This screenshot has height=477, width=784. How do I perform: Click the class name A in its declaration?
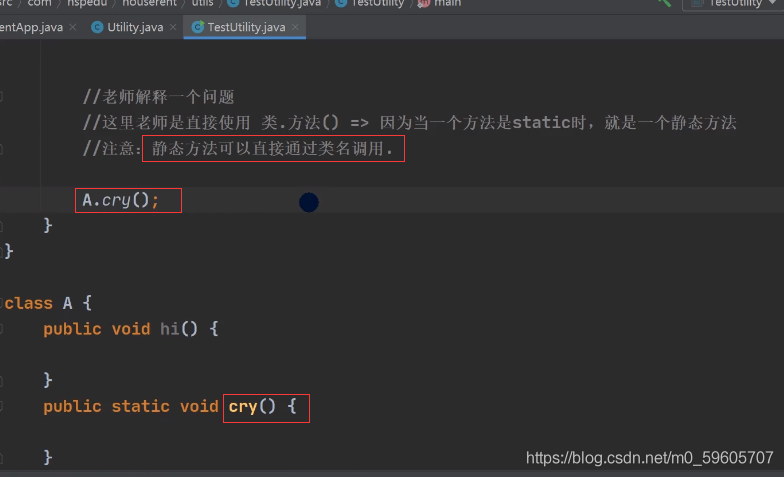click(68, 303)
